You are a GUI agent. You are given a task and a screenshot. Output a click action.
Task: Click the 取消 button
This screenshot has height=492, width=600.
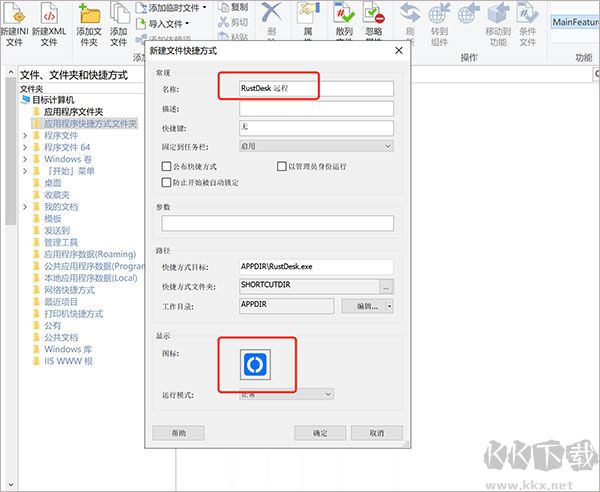point(376,434)
